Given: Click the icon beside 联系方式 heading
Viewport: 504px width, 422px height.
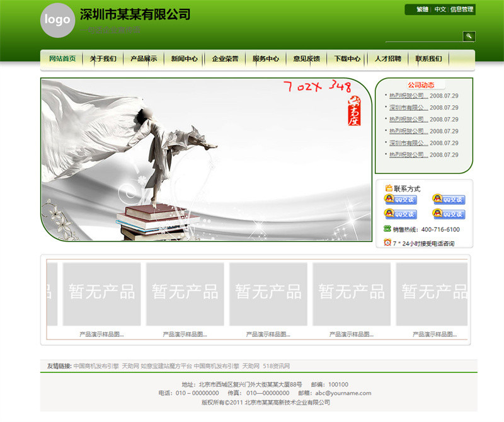Looking at the screenshot, I should (x=388, y=188).
